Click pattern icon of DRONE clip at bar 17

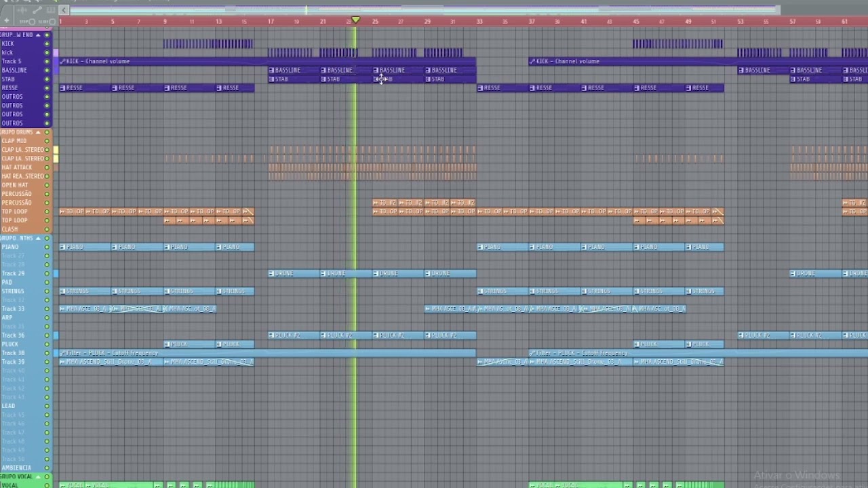click(271, 273)
